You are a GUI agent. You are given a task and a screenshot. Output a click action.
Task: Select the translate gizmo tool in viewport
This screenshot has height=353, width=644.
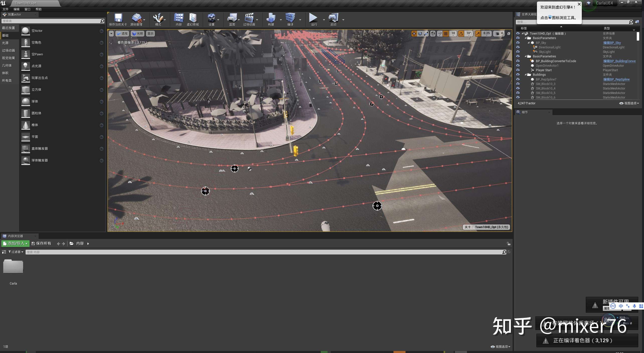pyautogui.click(x=414, y=33)
